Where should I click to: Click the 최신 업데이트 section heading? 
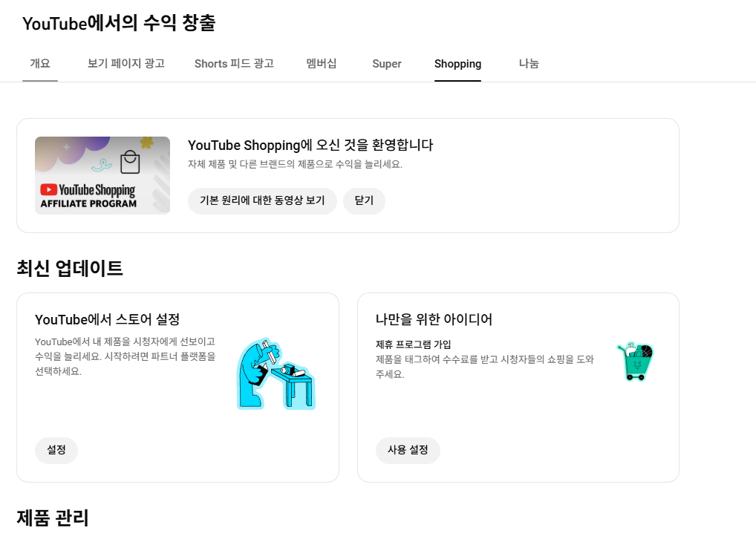(70, 269)
